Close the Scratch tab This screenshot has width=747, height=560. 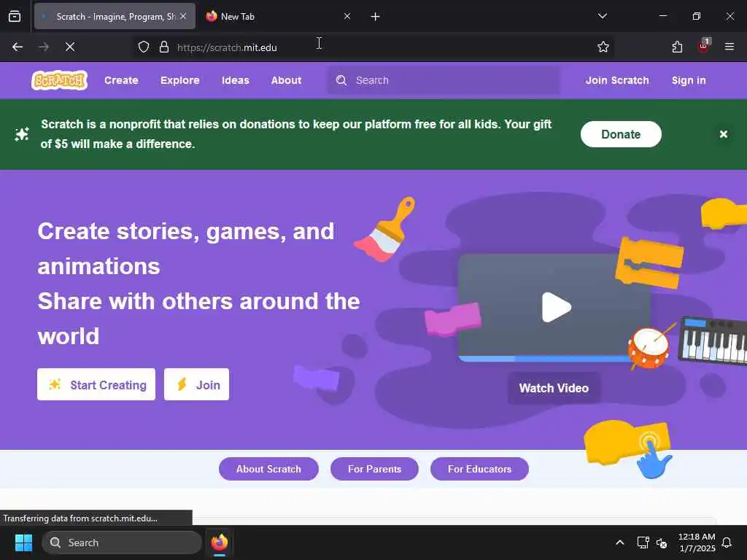tap(183, 16)
